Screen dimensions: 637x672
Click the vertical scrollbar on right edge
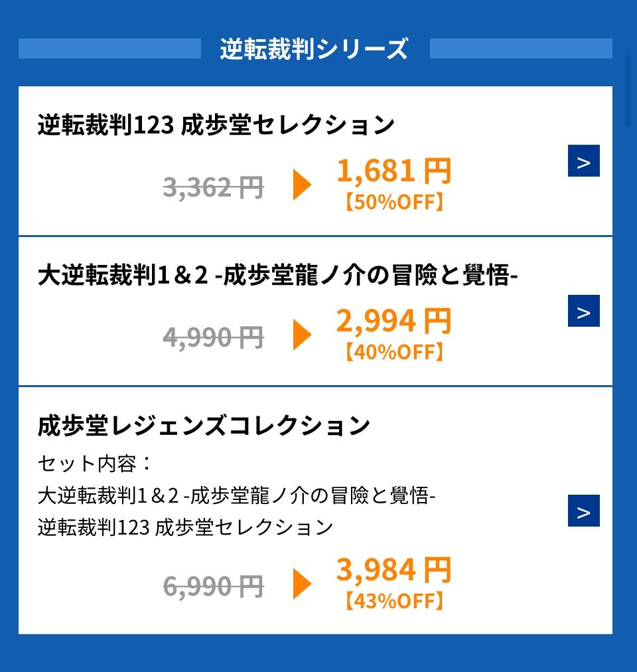tap(628, 91)
